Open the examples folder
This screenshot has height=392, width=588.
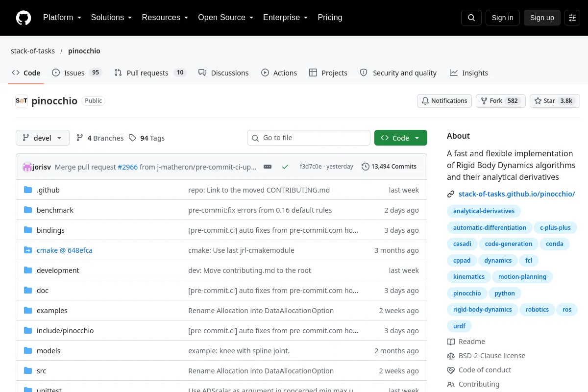(52, 311)
